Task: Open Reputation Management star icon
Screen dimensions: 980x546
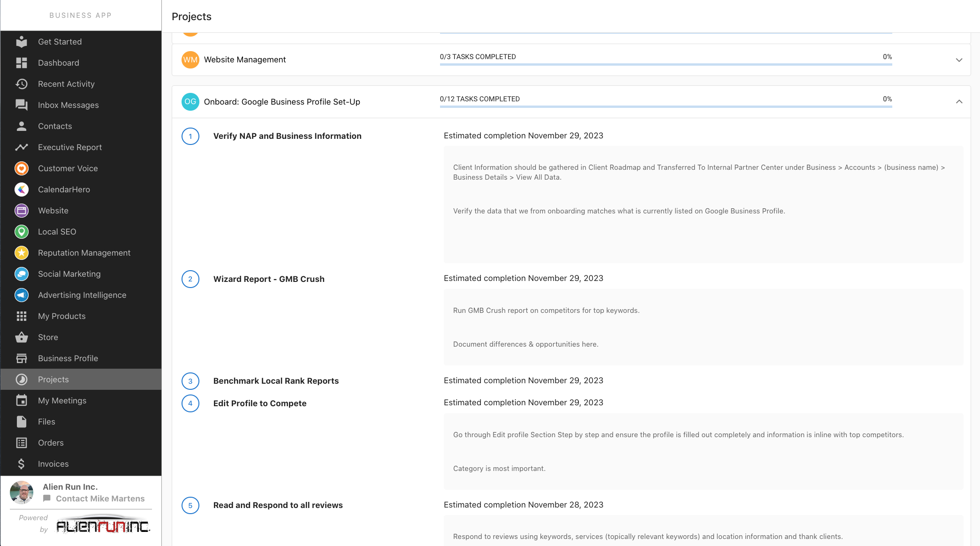Action: (22, 253)
